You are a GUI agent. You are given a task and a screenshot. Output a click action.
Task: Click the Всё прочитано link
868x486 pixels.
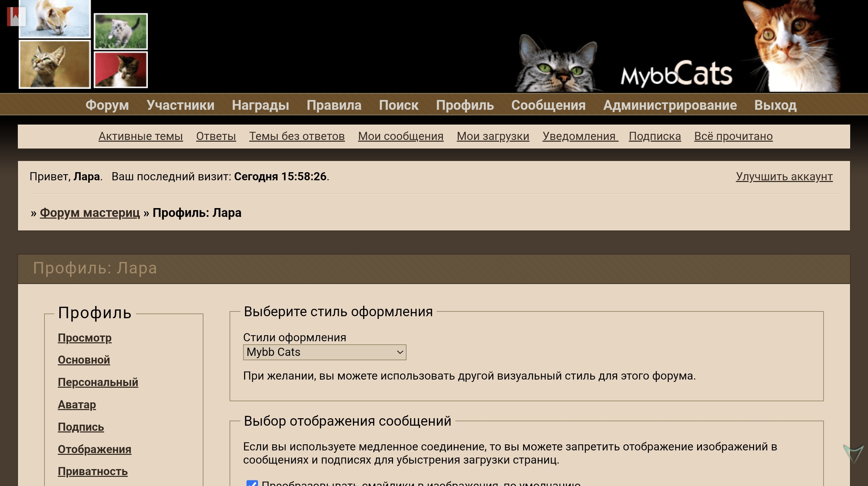(x=733, y=136)
